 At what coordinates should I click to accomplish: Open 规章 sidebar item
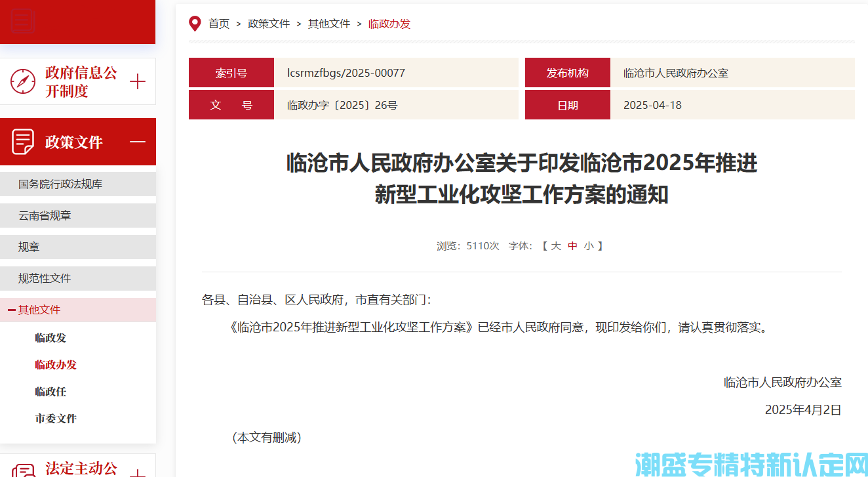coord(78,247)
